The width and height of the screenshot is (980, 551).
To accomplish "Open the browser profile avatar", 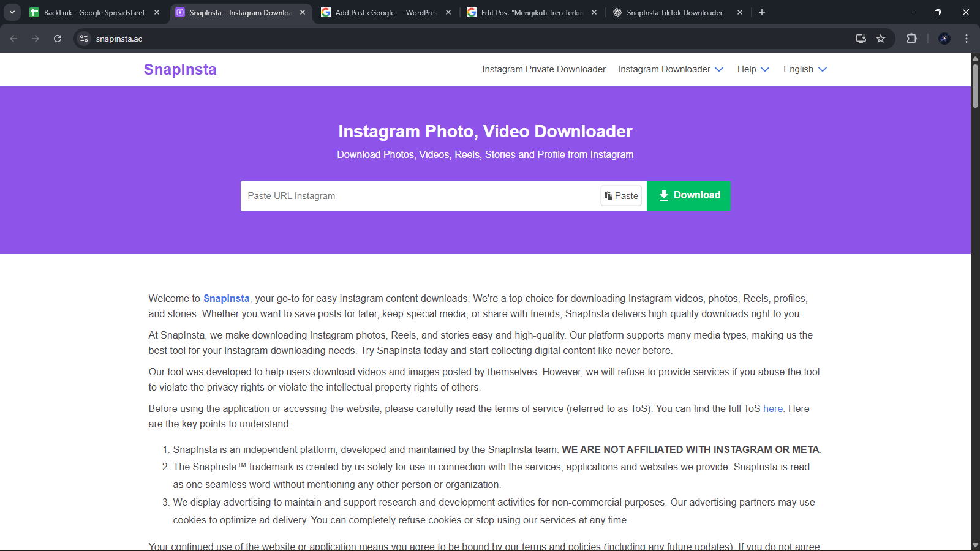I will click(x=944, y=38).
